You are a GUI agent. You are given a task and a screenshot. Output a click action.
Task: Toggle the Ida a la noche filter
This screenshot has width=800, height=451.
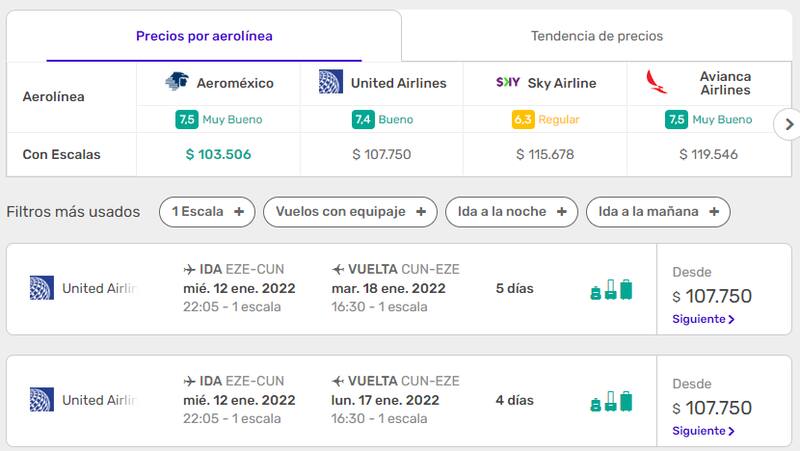pos(511,212)
